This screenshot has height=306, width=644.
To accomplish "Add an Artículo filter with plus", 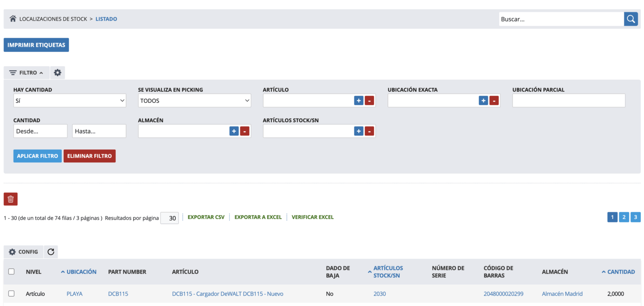I will [358, 101].
